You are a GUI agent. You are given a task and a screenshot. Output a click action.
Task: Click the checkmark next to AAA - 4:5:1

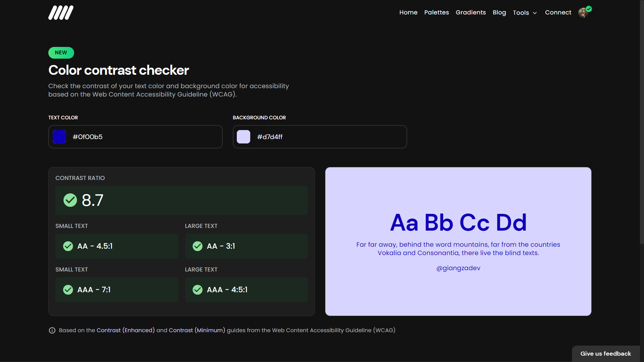[198, 290]
